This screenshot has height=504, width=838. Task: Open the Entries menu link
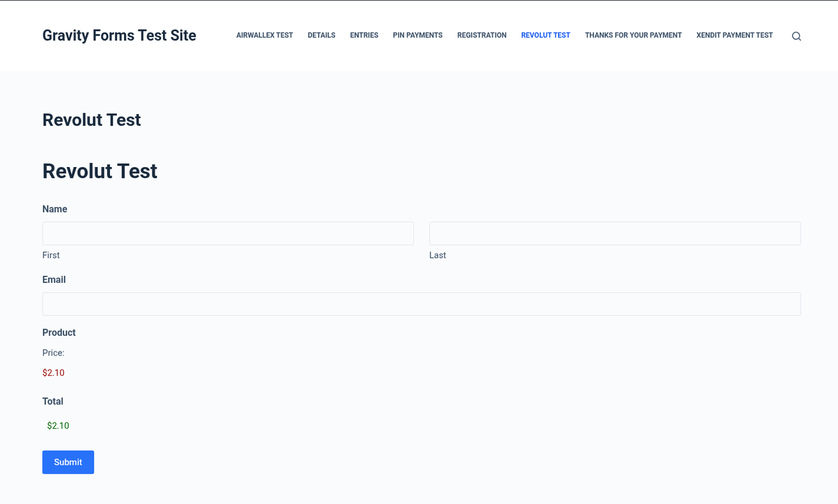[x=364, y=36]
